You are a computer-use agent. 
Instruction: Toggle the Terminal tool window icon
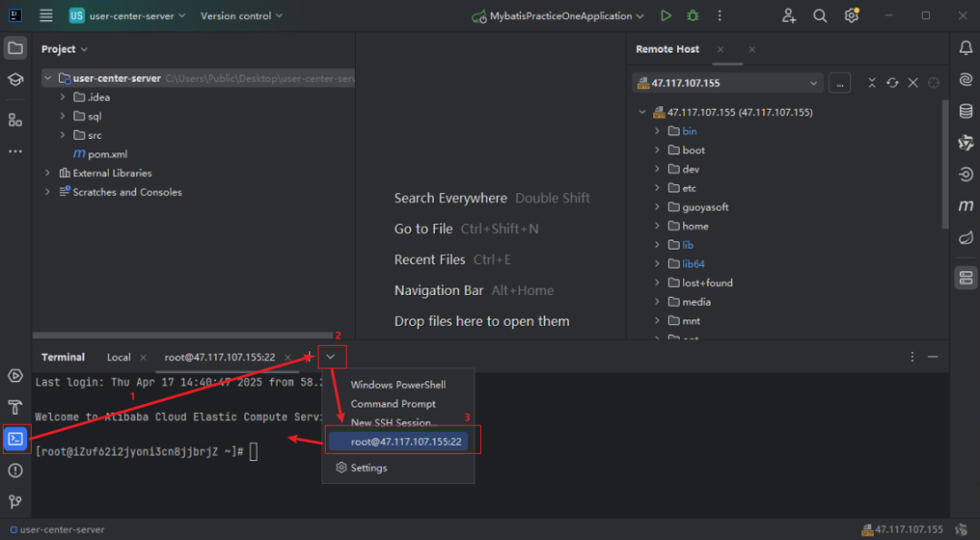click(15, 438)
